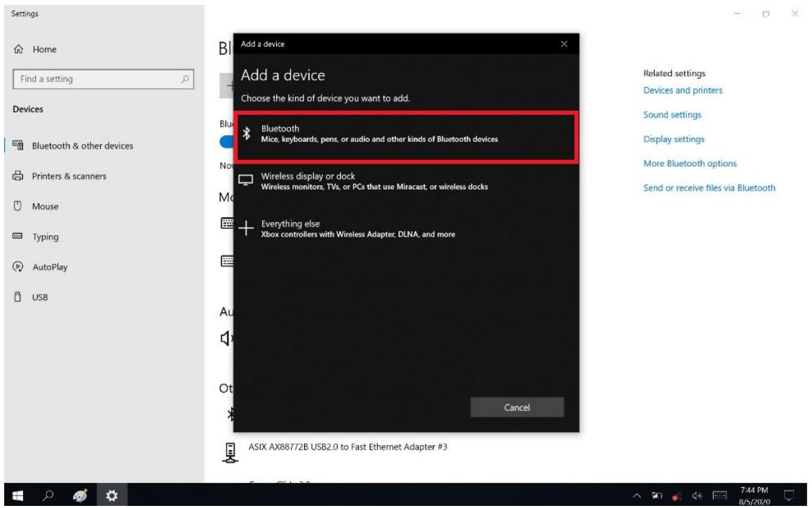Open USB settings page

pos(40,297)
